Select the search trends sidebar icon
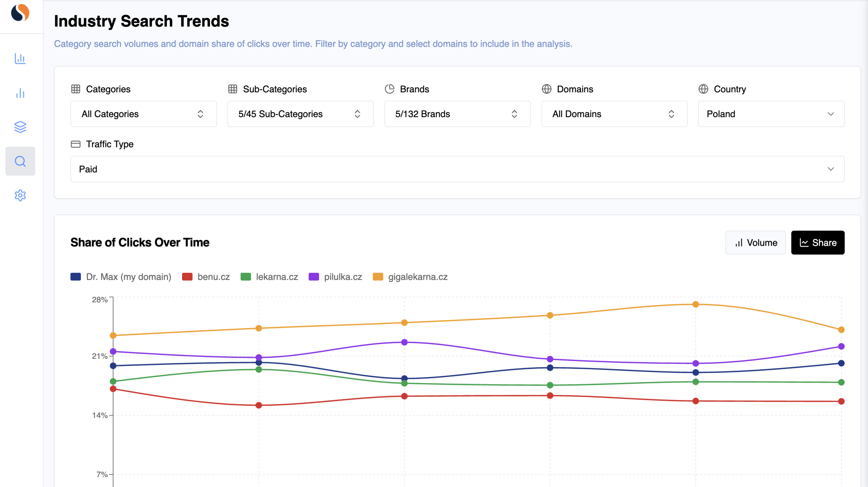 (x=20, y=161)
